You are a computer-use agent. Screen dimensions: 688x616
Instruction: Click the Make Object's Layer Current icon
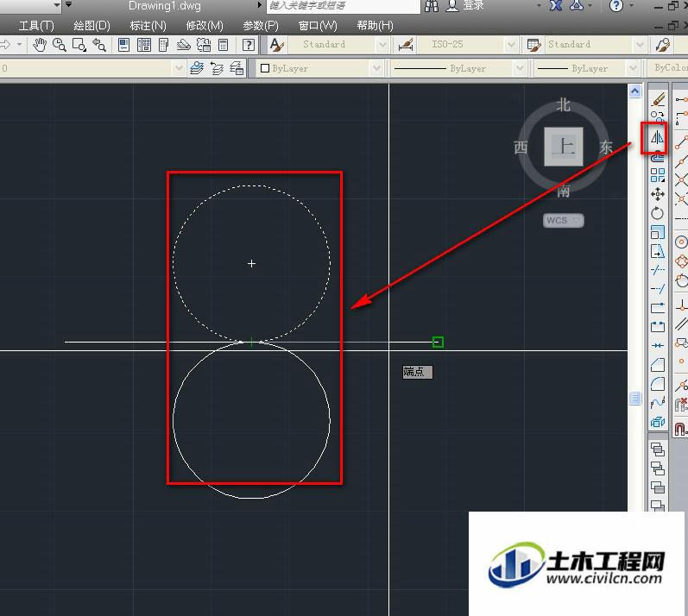(x=197, y=68)
